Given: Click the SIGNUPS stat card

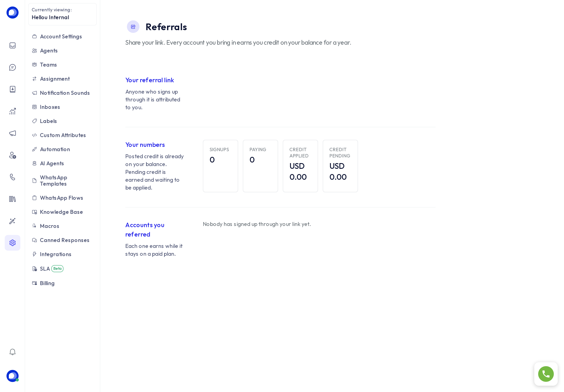Looking at the screenshot, I should [220, 166].
